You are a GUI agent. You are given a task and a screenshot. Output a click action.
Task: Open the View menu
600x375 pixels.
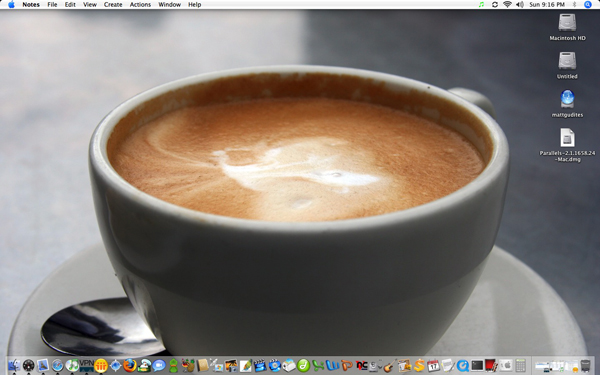[90, 5]
